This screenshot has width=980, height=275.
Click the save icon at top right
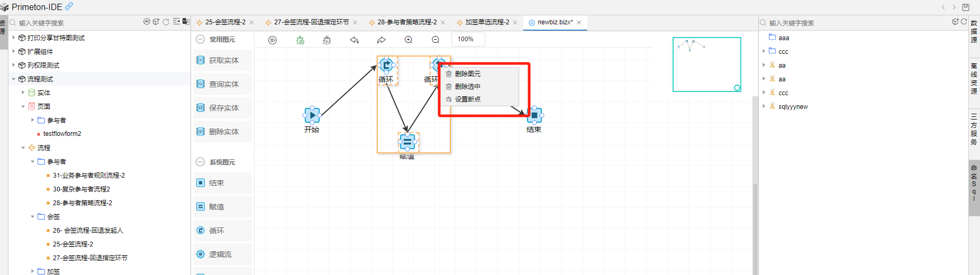tap(966, 7)
